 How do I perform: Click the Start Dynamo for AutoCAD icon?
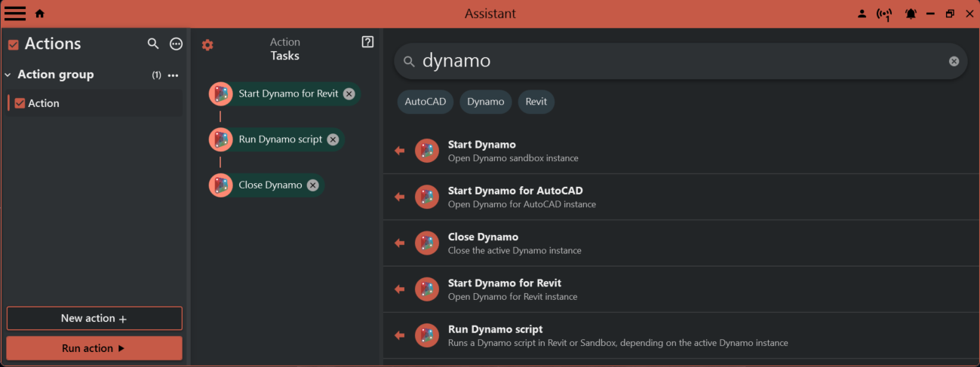427,197
